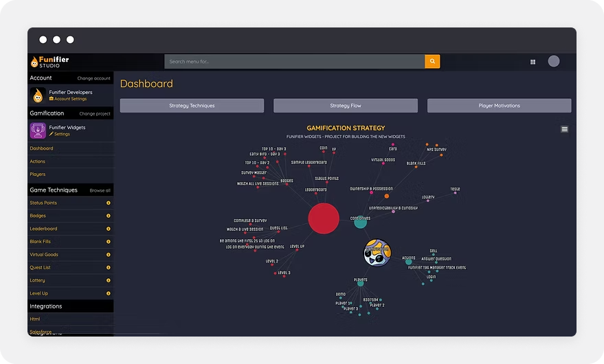Open the Lottery technique

click(x=37, y=280)
